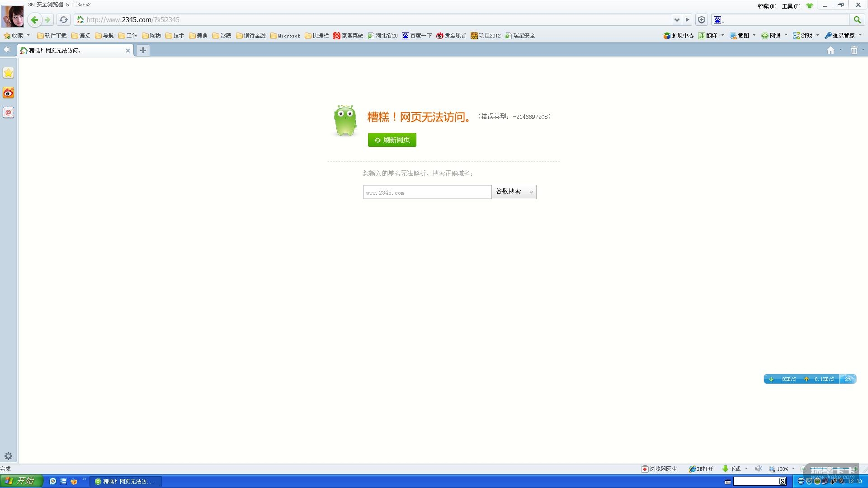Mute browser sound with speaker icon

pyautogui.click(x=758, y=469)
